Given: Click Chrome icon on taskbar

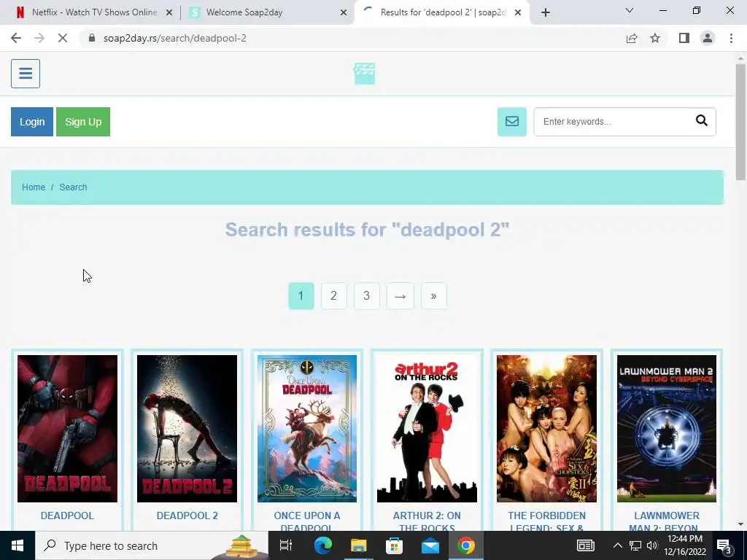Looking at the screenshot, I should pos(466,545).
